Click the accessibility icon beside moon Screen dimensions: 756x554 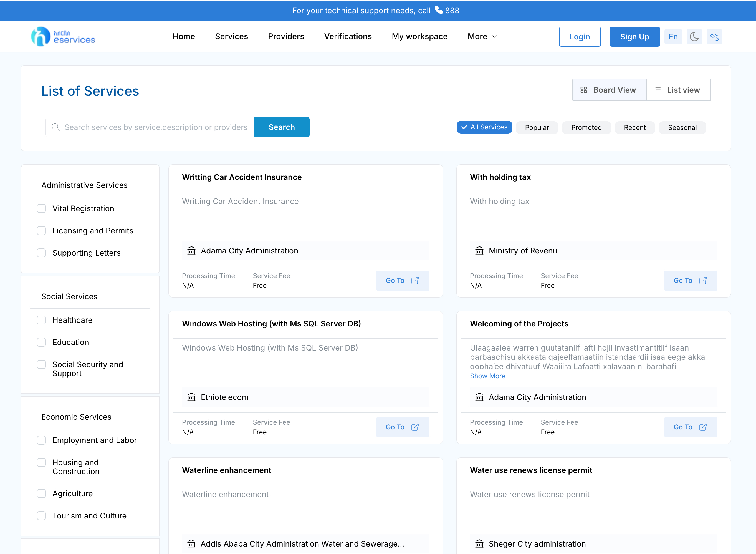point(714,37)
